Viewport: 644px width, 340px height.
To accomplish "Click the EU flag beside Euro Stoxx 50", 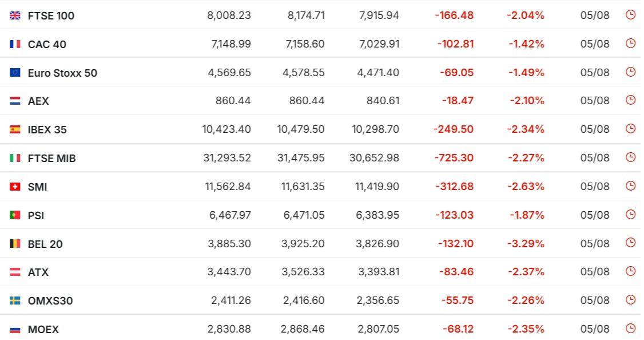I will pyautogui.click(x=15, y=73).
